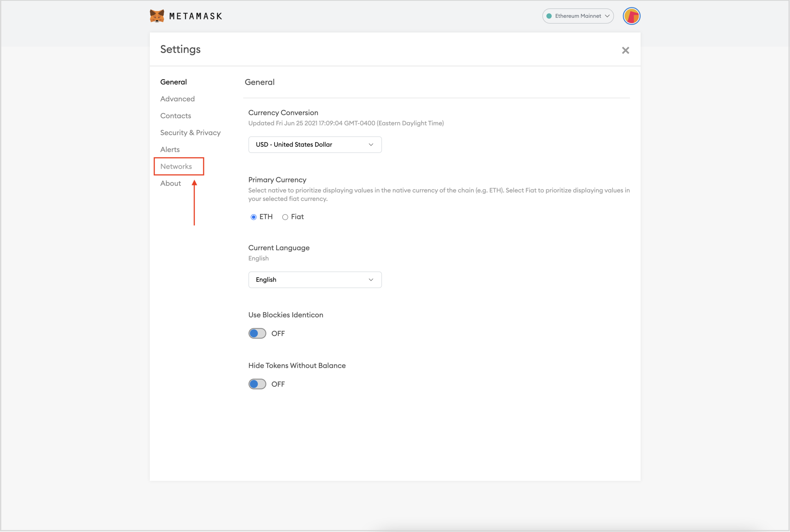Click the METAMASK wordmark text

tap(196, 16)
